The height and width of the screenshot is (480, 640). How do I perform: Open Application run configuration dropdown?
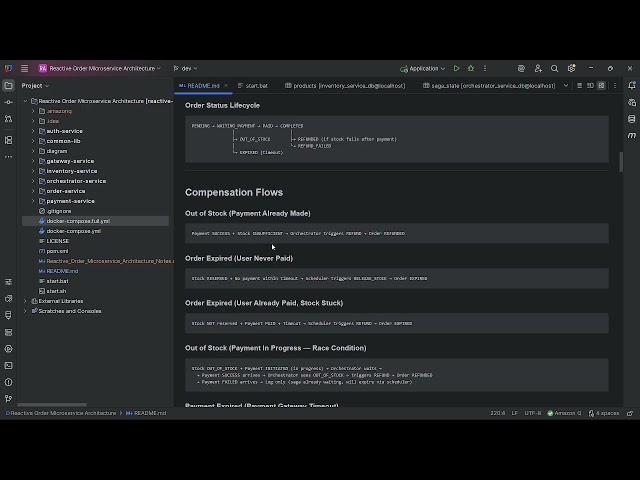(x=422, y=69)
